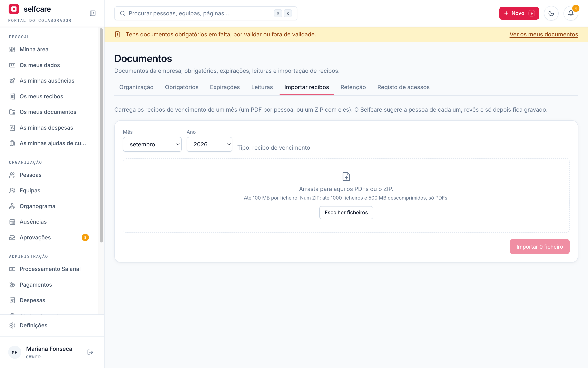Viewport: 588px width, 368px height.
Task: Switch to the Organização tab
Action: pos(136,87)
